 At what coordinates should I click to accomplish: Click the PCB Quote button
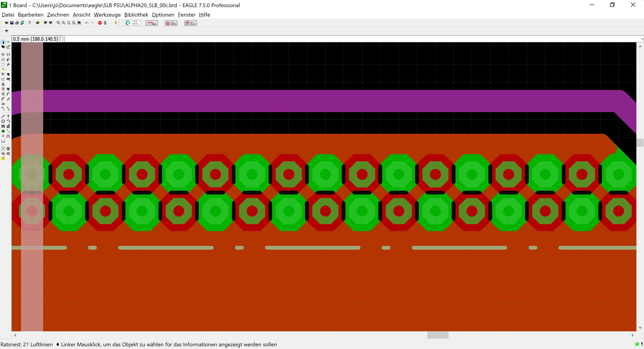tap(171, 23)
